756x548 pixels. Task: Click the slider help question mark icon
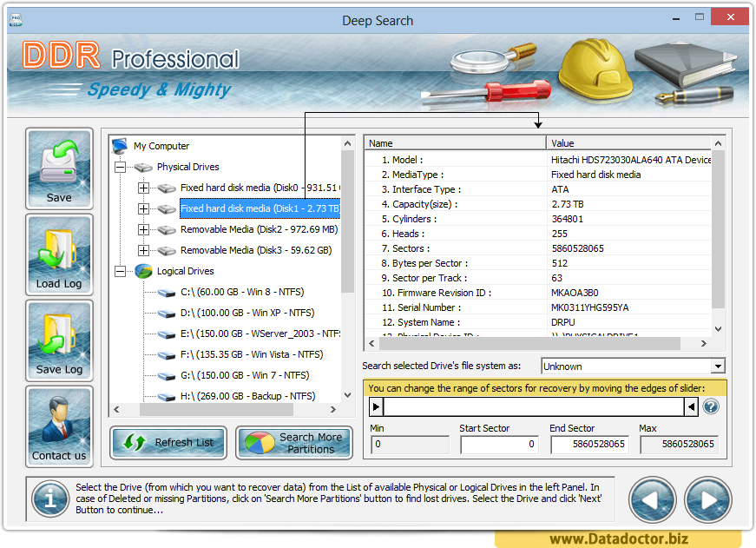(x=711, y=406)
